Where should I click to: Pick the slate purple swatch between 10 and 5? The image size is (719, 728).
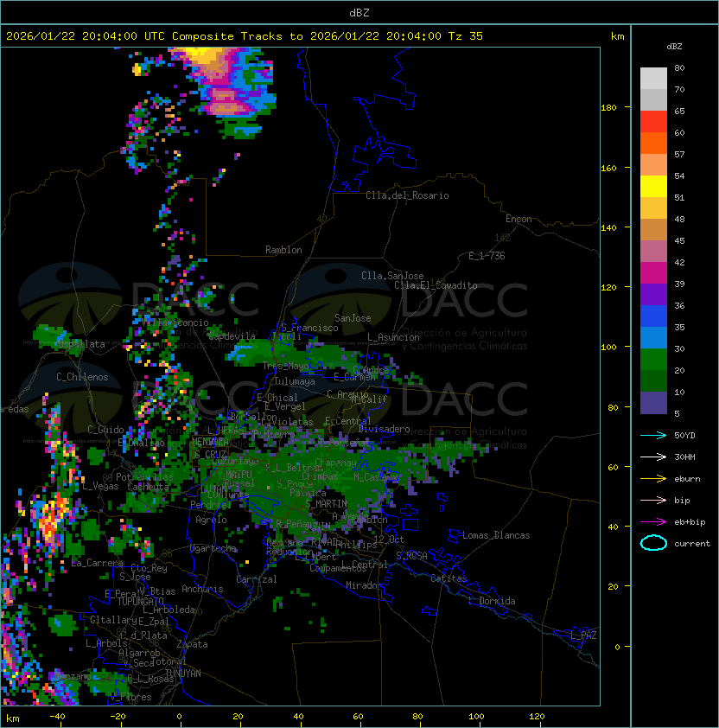click(653, 403)
